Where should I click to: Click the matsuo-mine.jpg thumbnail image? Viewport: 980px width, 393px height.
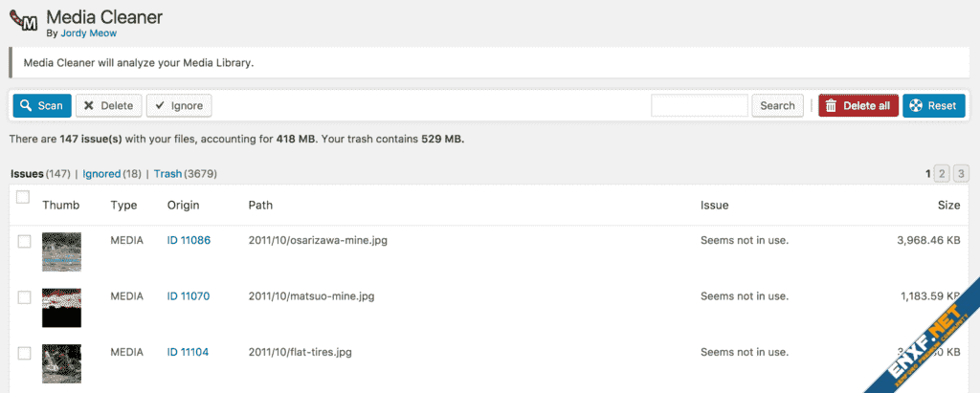pos(61,307)
